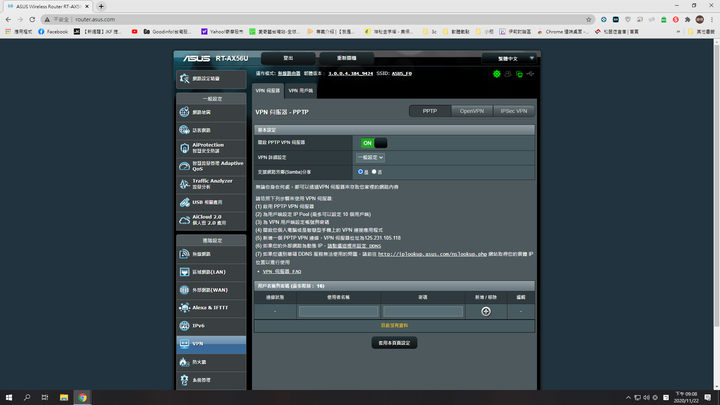
Task: Click the add-user plus circle icon
Action: pos(486,311)
